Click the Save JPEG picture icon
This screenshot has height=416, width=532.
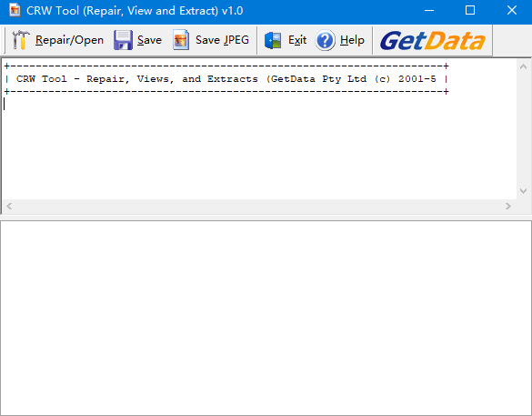click(181, 40)
